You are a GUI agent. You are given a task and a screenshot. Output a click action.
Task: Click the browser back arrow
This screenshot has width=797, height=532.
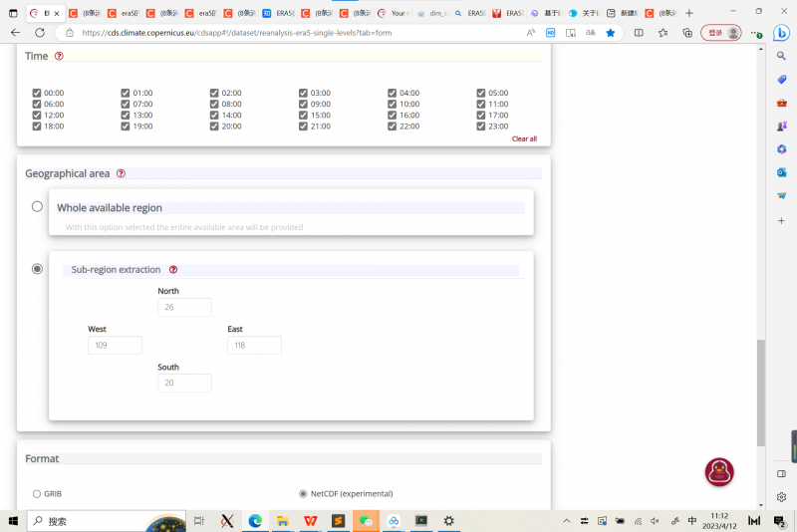[x=15, y=32]
